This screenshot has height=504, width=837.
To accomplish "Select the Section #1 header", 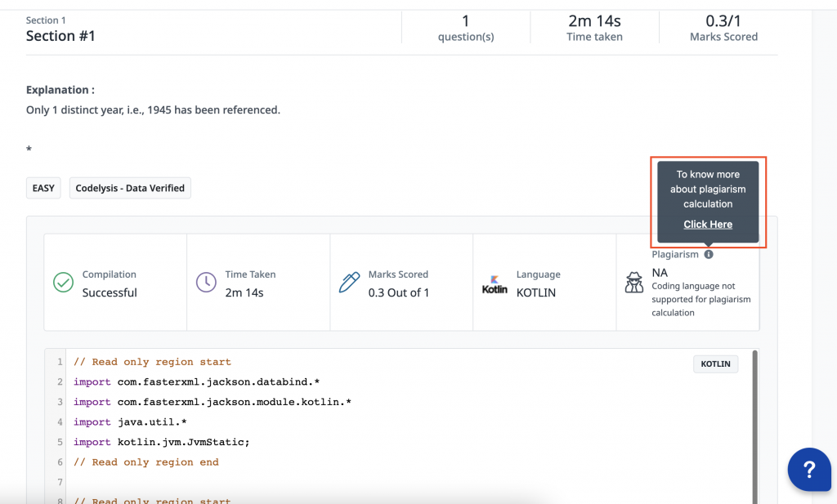I will [60, 35].
